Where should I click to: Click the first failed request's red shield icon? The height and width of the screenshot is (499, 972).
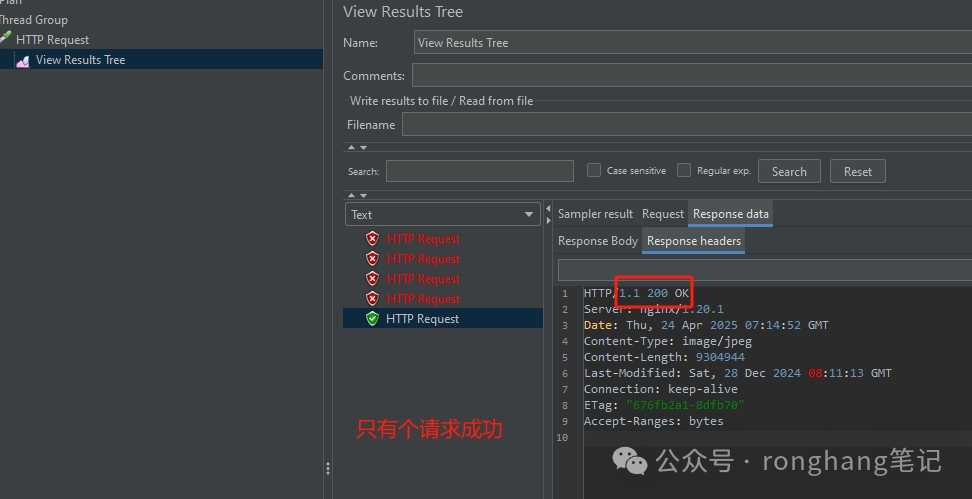(x=372, y=239)
